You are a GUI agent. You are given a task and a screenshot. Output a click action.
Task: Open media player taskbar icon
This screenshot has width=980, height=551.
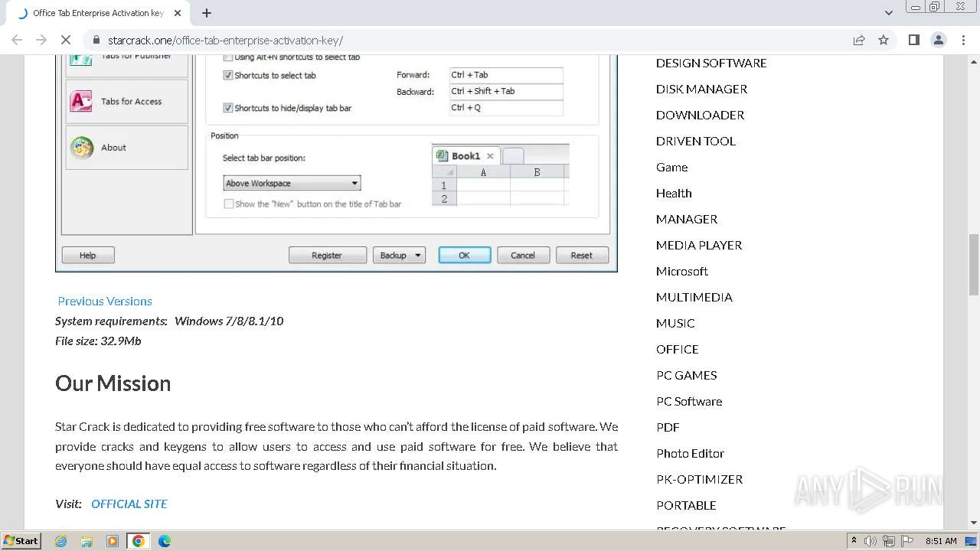pyautogui.click(x=113, y=540)
